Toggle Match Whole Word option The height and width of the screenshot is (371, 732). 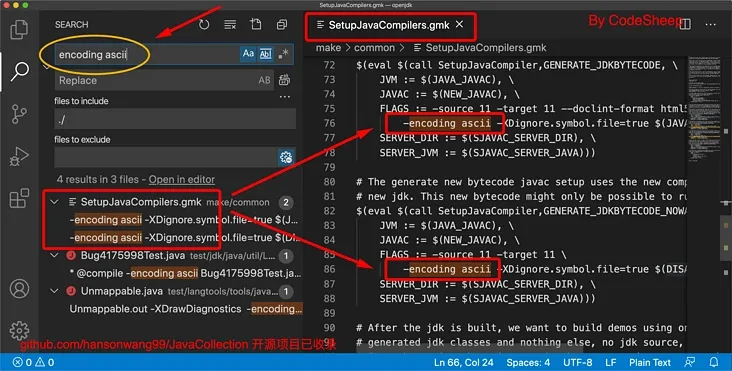[266, 54]
